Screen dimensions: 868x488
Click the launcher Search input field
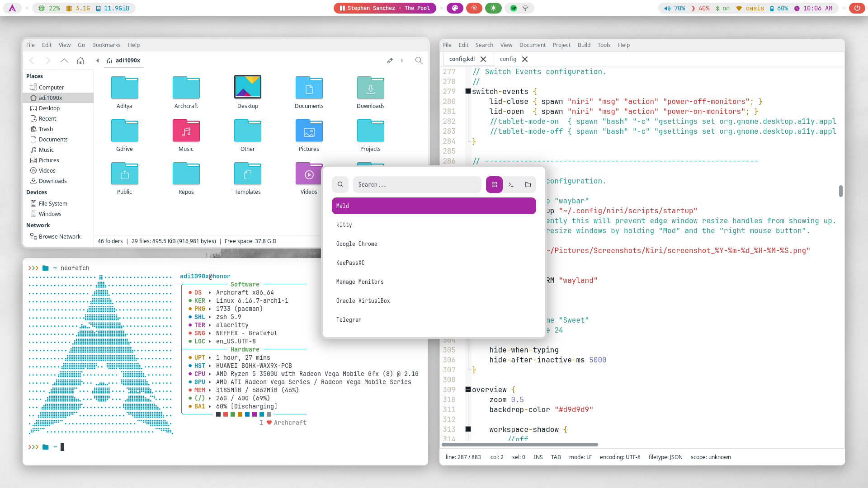coord(416,185)
